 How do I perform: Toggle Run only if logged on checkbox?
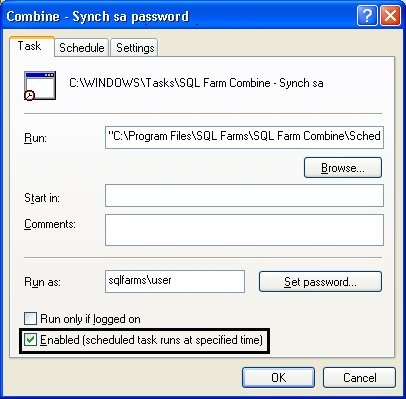(30, 319)
